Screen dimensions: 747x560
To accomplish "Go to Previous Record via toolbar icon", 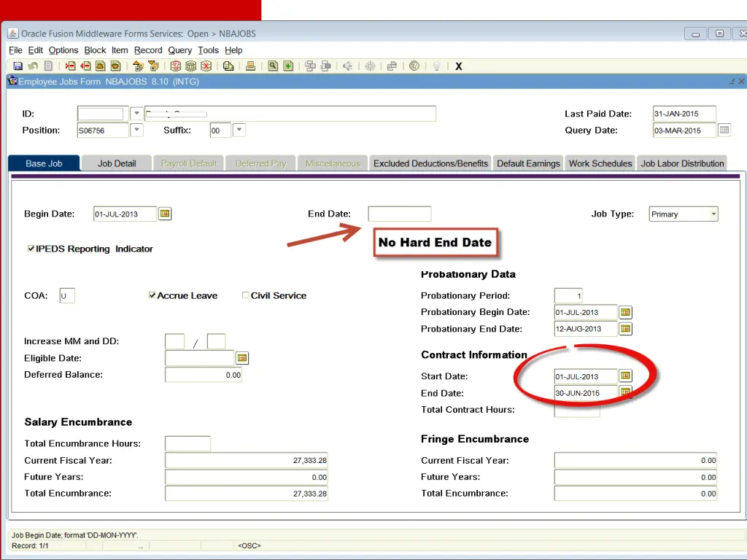I will click(x=100, y=66).
